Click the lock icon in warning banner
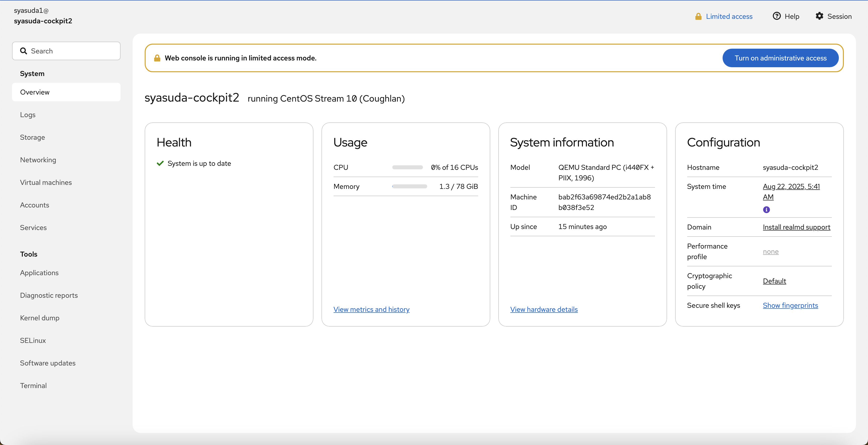 157,58
